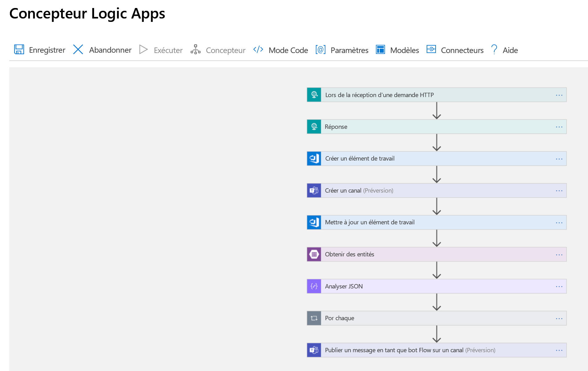The width and height of the screenshot is (588, 371).
Task: Click the Abandonner X icon
Action: (78, 49)
